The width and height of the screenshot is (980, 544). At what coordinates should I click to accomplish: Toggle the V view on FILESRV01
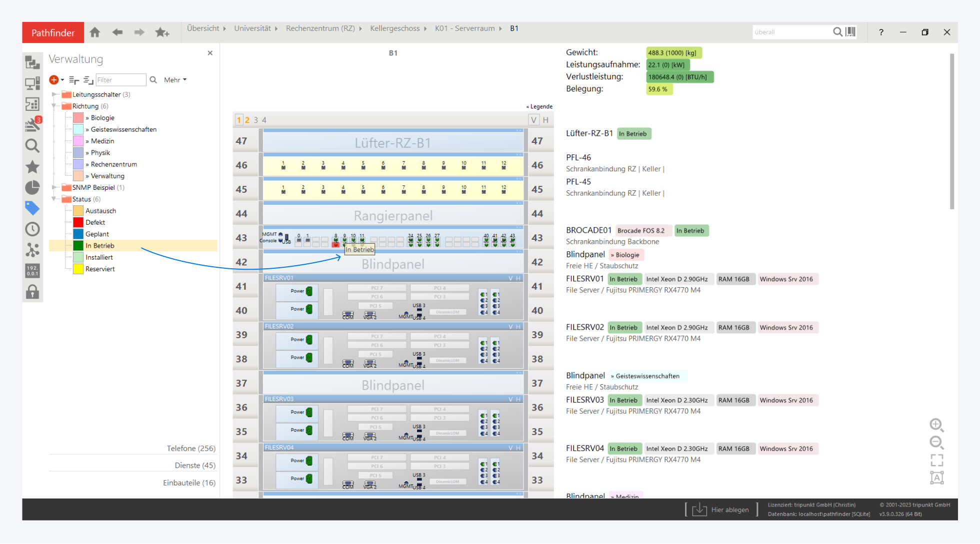pos(510,278)
